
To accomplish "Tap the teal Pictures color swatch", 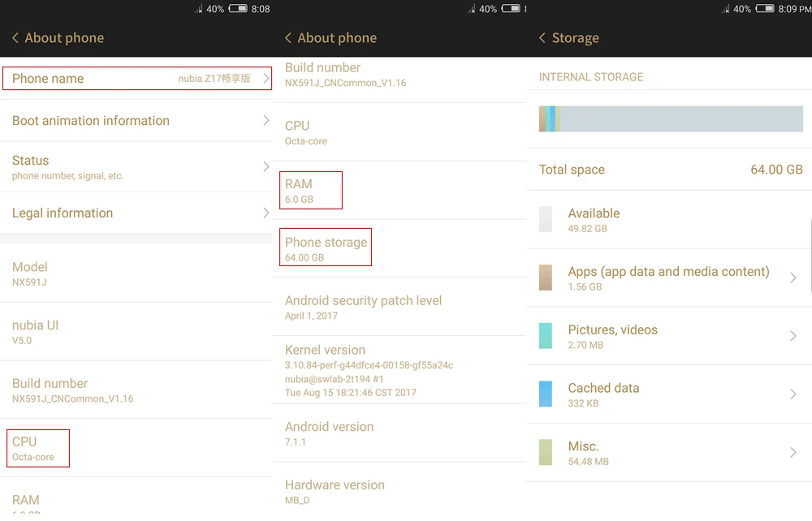I will pyautogui.click(x=546, y=336).
